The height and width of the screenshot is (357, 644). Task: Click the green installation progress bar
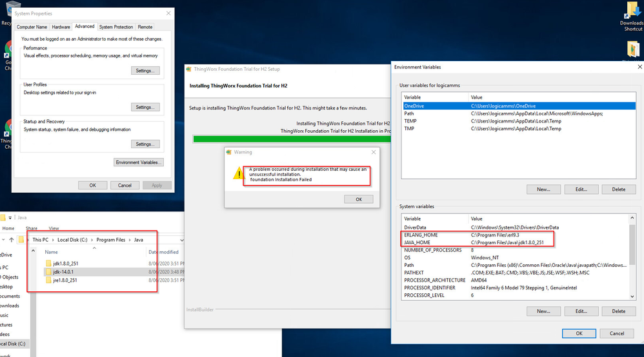click(292, 139)
